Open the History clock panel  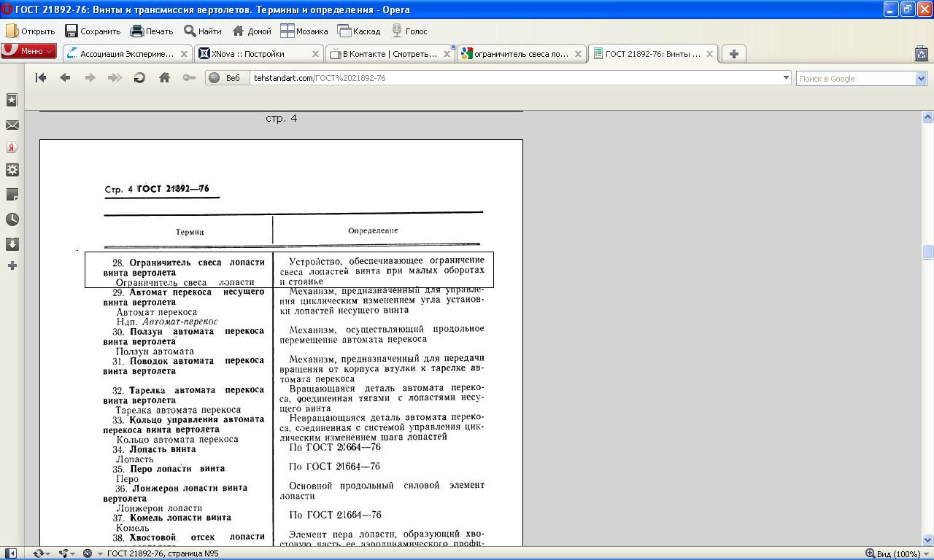[12, 219]
